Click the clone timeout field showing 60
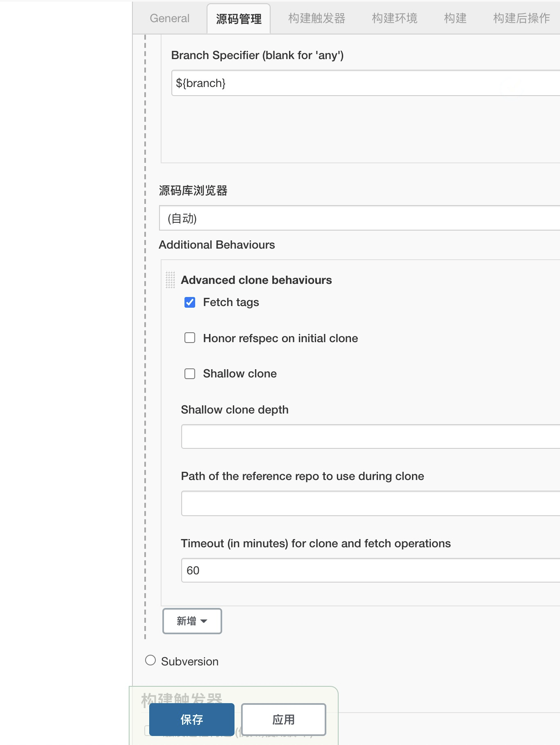This screenshot has height=745, width=560. point(371,570)
